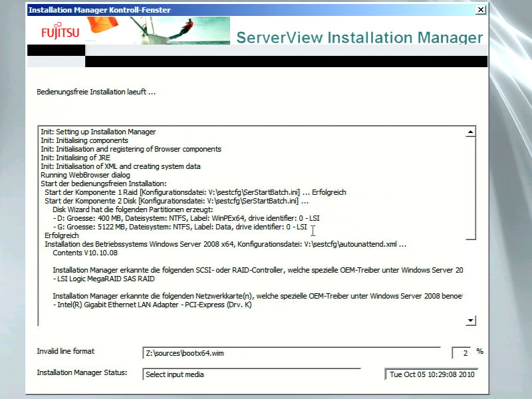Select 'Init: Setting up Installation Manager' log line
532x399 pixels.
click(98, 132)
